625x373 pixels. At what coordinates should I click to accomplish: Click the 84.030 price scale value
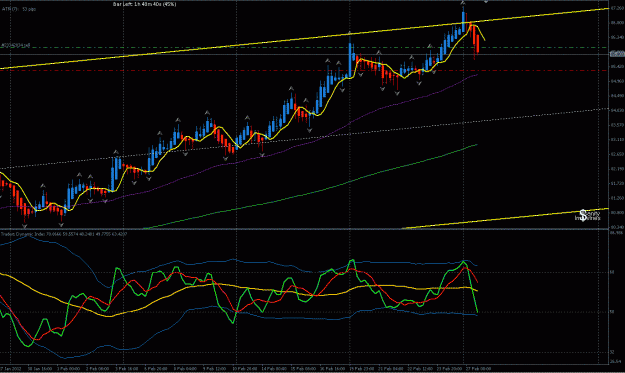617,110
